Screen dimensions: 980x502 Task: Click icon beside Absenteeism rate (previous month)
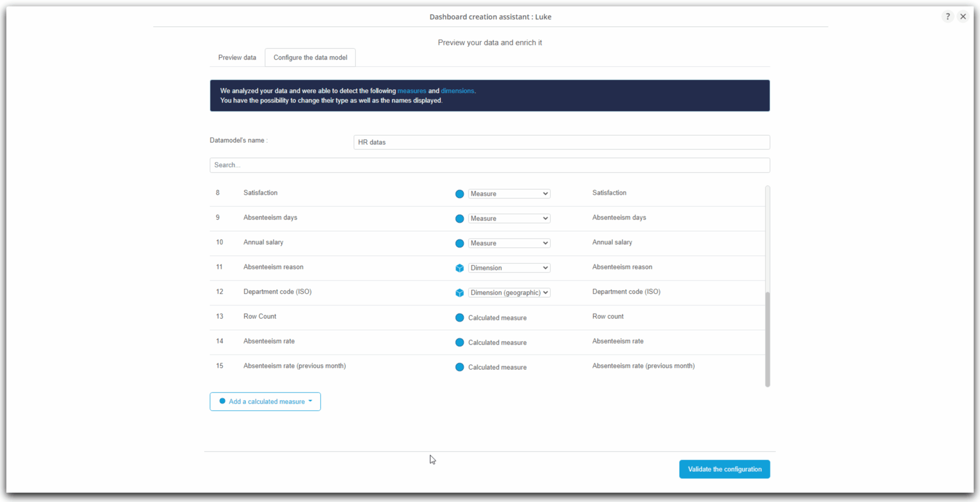pyautogui.click(x=459, y=367)
